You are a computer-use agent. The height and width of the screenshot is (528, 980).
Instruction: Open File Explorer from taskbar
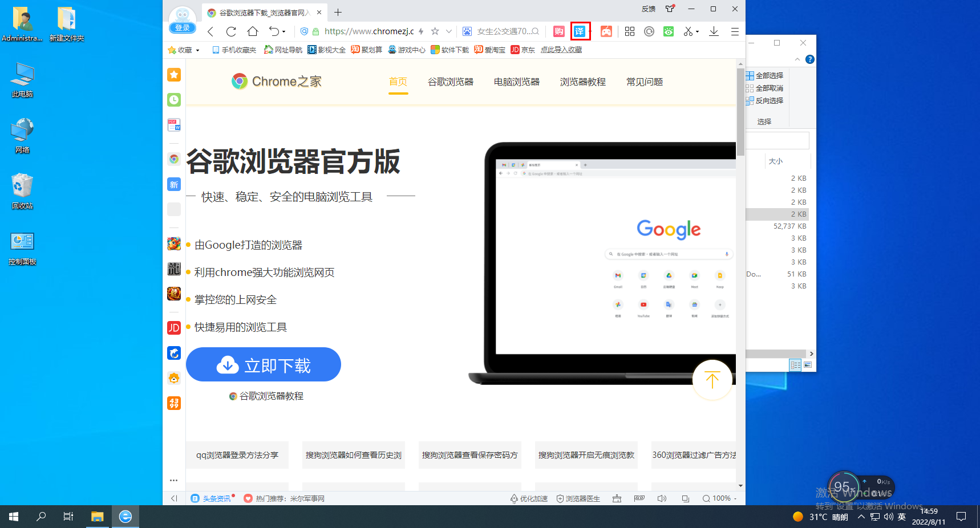[98, 517]
